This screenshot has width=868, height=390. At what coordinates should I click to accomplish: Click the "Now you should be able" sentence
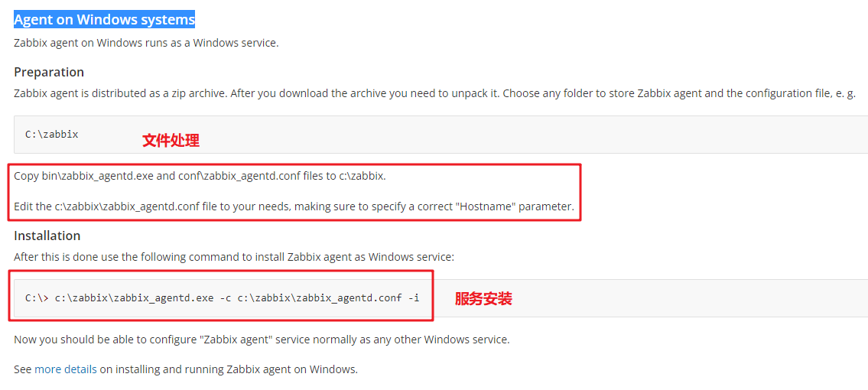pos(262,339)
